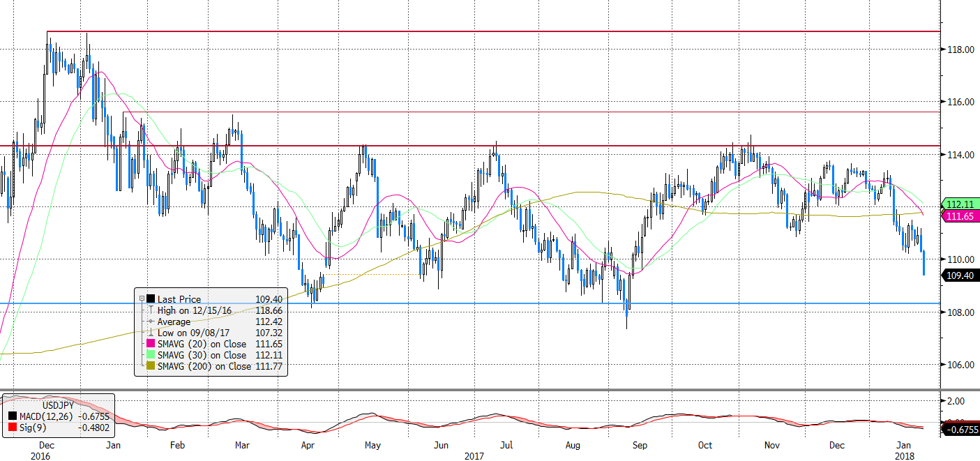The width and height of the screenshot is (980, 461).
Task: Click the 111.77 SMAVG 200 value
Action: (270, 366)
